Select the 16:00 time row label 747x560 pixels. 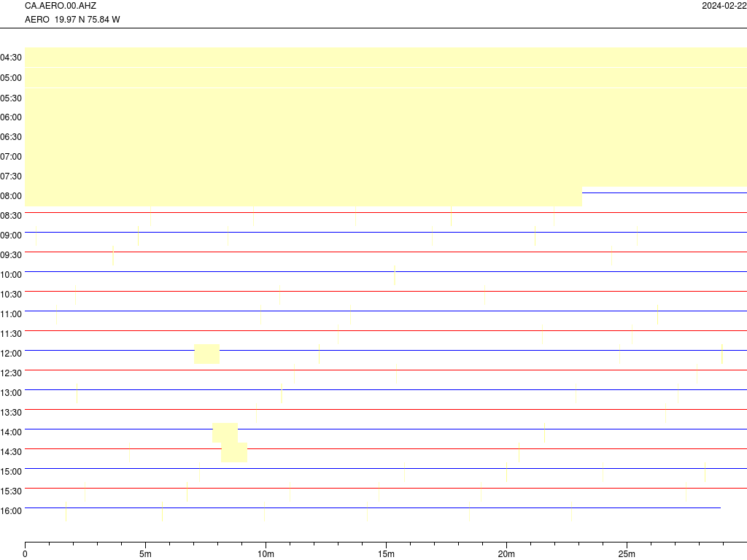[x=11, y=511]
